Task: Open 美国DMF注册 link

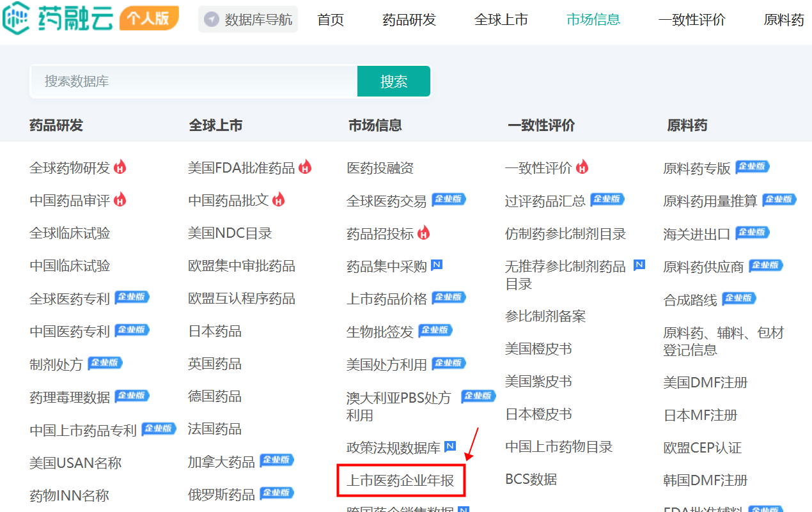Action: (705, 383)
